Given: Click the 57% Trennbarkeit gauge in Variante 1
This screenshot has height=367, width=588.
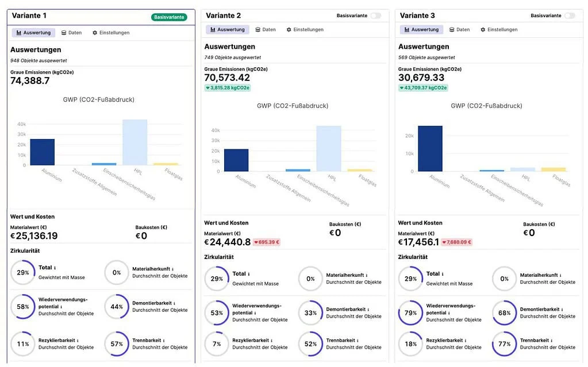Looking at the screenshot, I should [x=117, y=344].
